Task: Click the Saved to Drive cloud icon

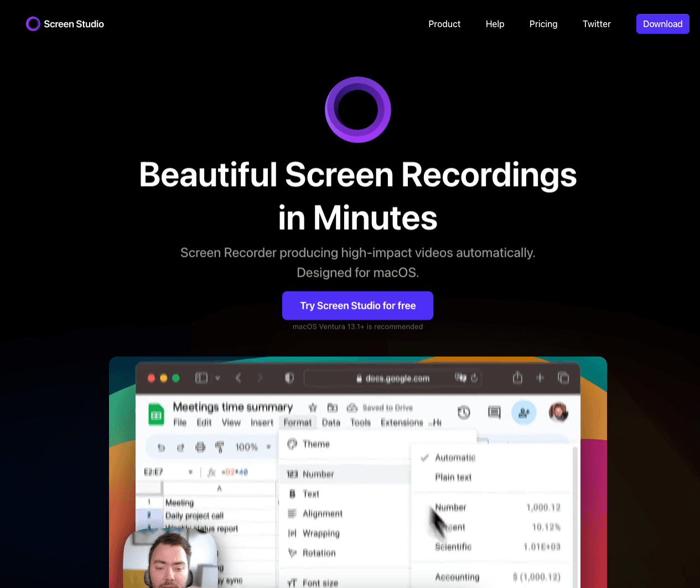Action: [352, 408]
